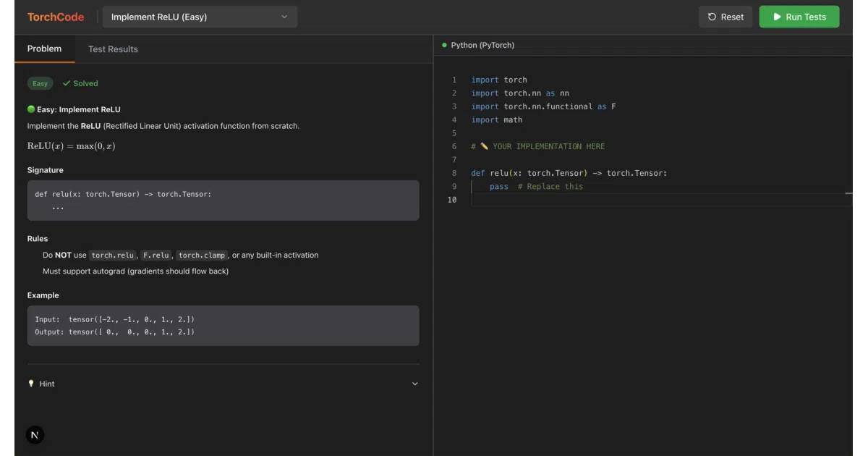Click line number 5 in the gutter
This screenshot has width=868, height=456.
[454, 133]
